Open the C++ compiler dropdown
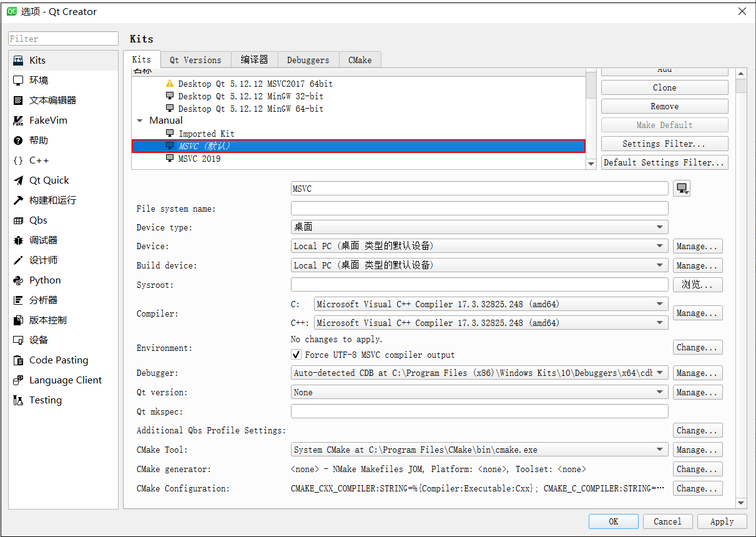 tap(491, 323)
